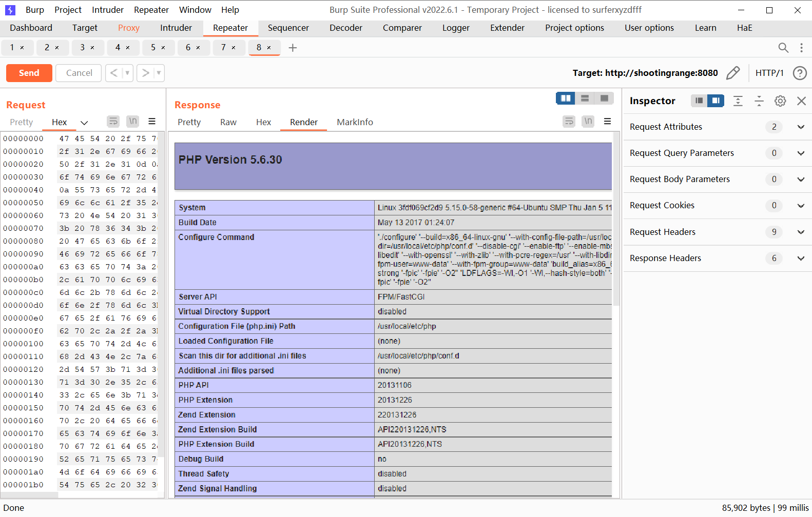The image size is (812, 517).
Task: Open the HaE extension tab
Action: (x=744, y=28)
